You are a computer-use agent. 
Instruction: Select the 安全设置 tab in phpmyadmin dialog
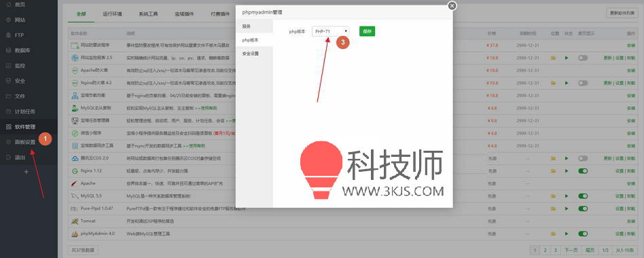(x=254, y=54)
